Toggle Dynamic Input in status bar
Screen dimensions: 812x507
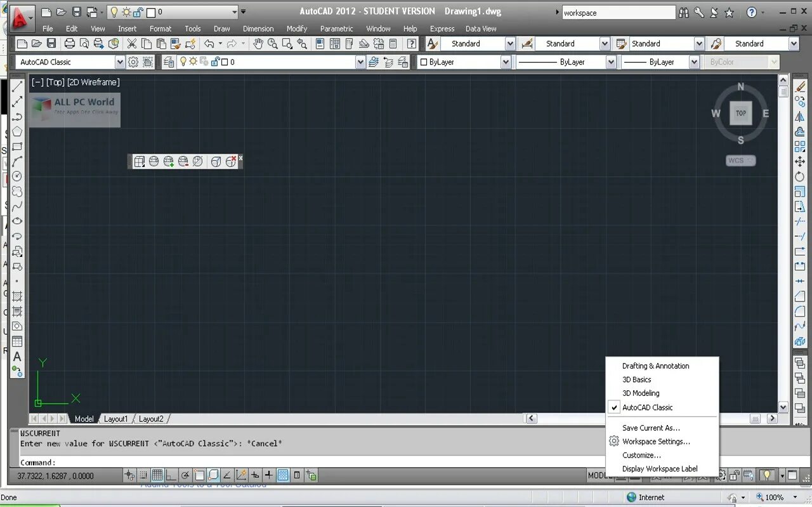(x=255, y=475)
